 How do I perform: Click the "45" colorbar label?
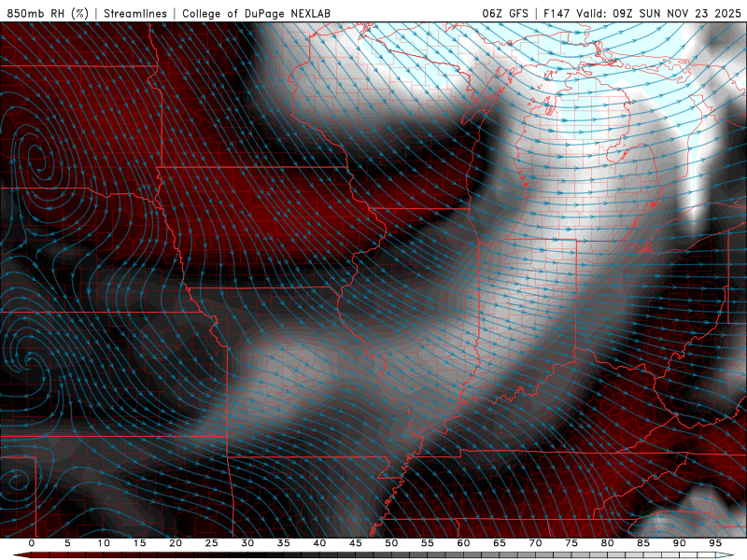[x=356, y=543]
